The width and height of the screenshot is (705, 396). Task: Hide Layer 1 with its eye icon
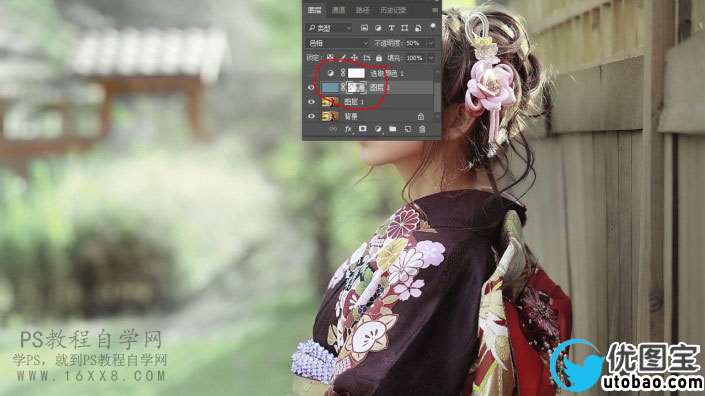click(311, 102)
